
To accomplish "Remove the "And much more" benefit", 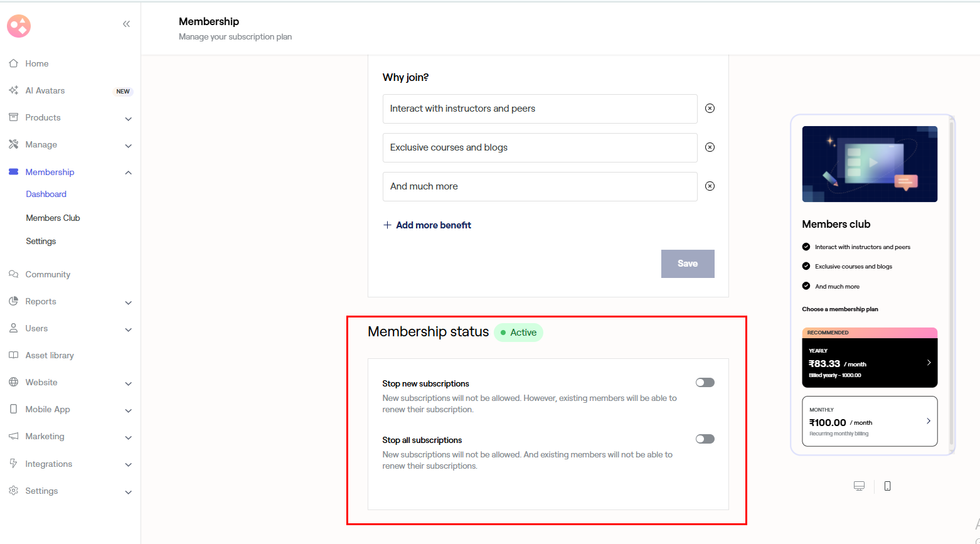I will click(710, 186).
